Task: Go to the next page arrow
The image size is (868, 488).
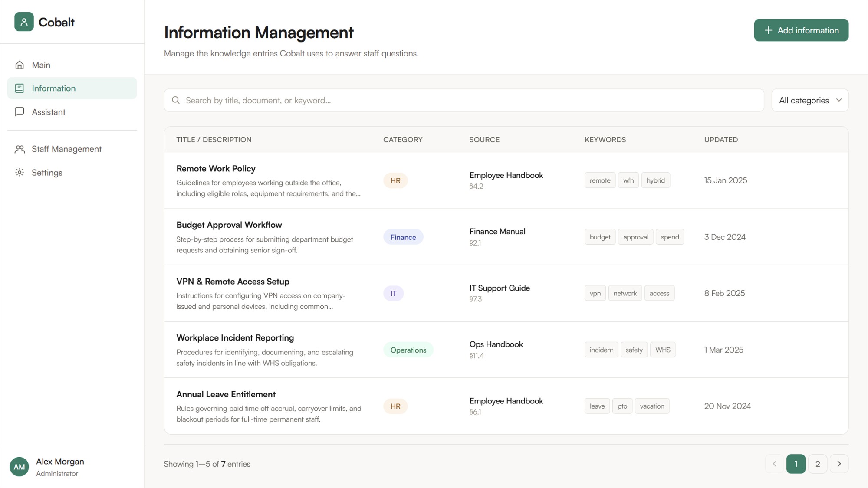Action: pyautogui.click(x=839, y=464)
